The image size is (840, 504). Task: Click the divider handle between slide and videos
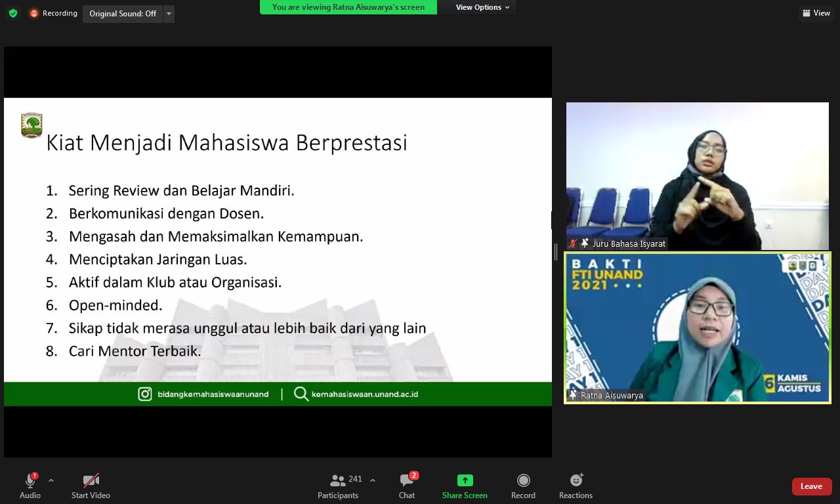point(556,251)
